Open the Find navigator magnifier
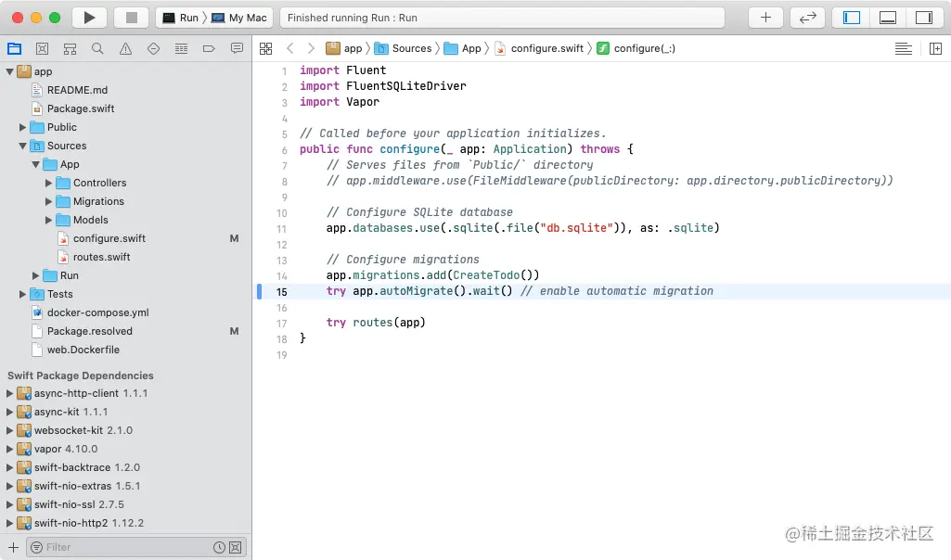The width and height of the screenshot is (951, 560). 97,48
